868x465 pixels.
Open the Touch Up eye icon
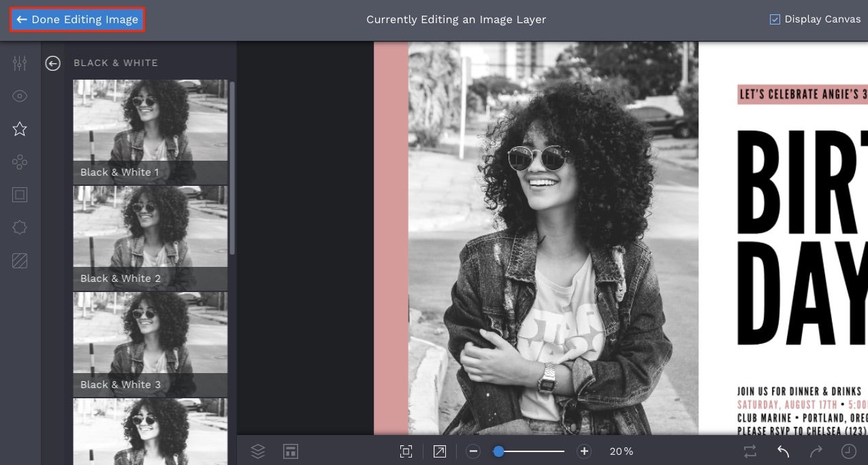coord(20,96)
